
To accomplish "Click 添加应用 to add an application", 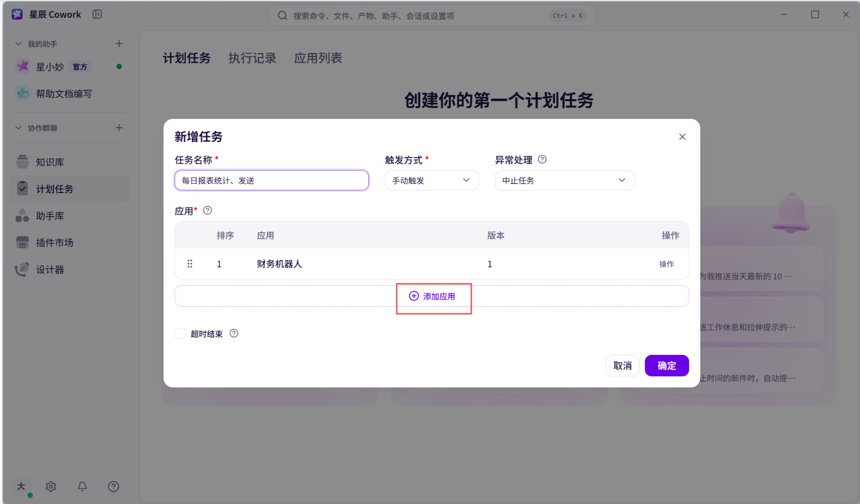I will pos(432,296).
